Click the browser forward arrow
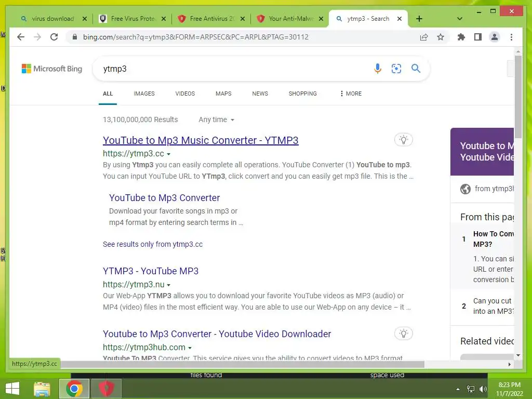The image size is (532, 399). (37, 37)
